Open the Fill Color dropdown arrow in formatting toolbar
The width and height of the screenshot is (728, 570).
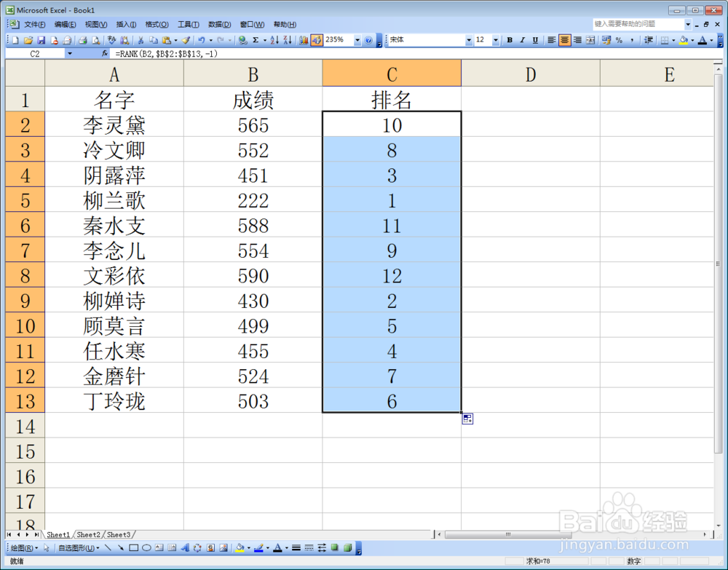[x=692, y=40]
